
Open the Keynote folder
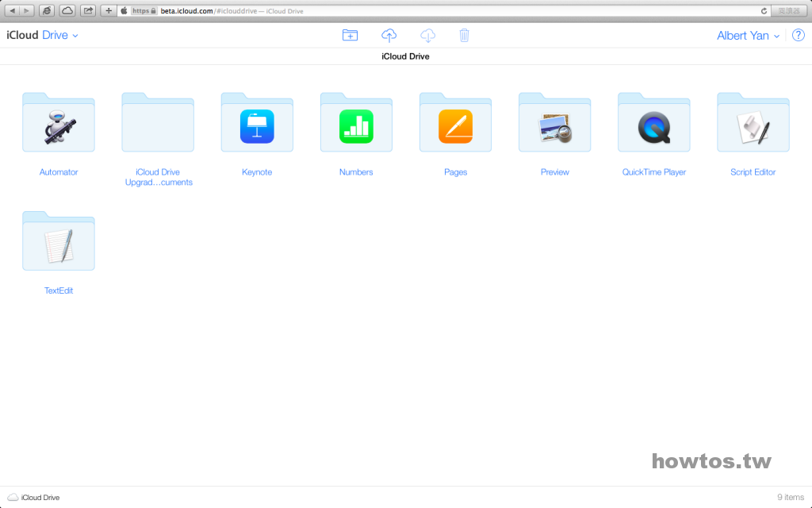pos(257,122)
